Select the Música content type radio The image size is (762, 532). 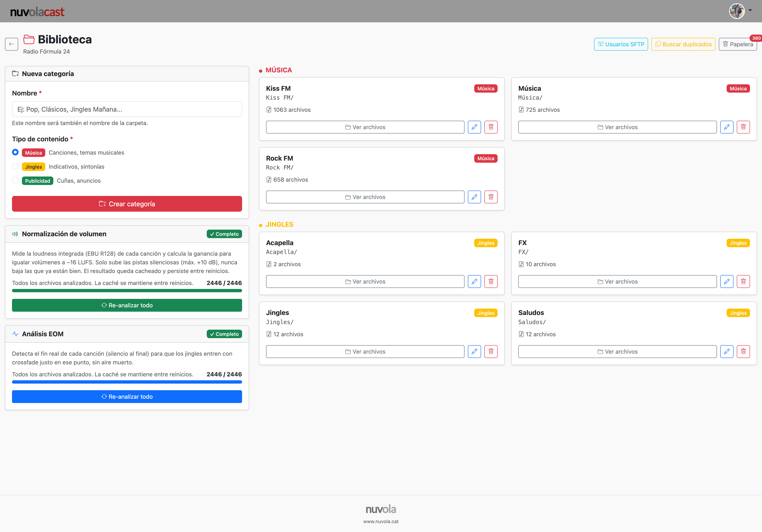coord(15,152)
